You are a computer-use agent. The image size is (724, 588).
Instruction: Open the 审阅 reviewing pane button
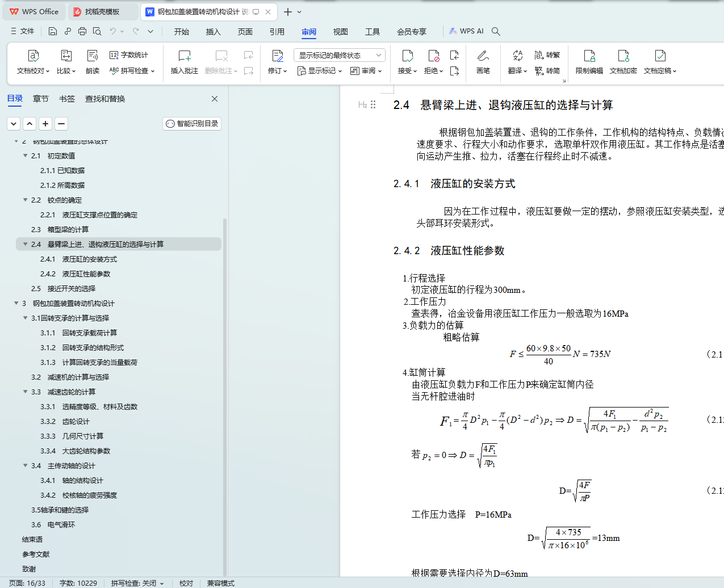click(x=366, y=71)
